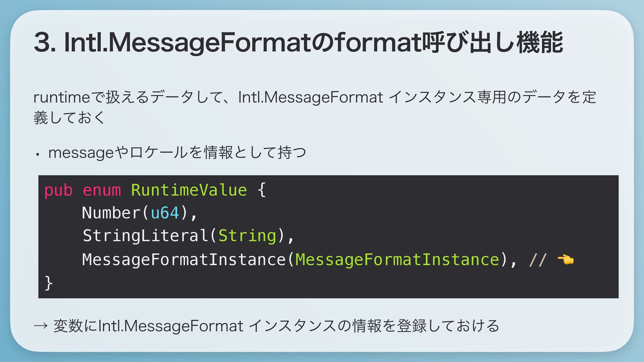The width and height of the screenshot is (644, 362).
Task: Click the RuntimeValue type name
Action: 189,190
